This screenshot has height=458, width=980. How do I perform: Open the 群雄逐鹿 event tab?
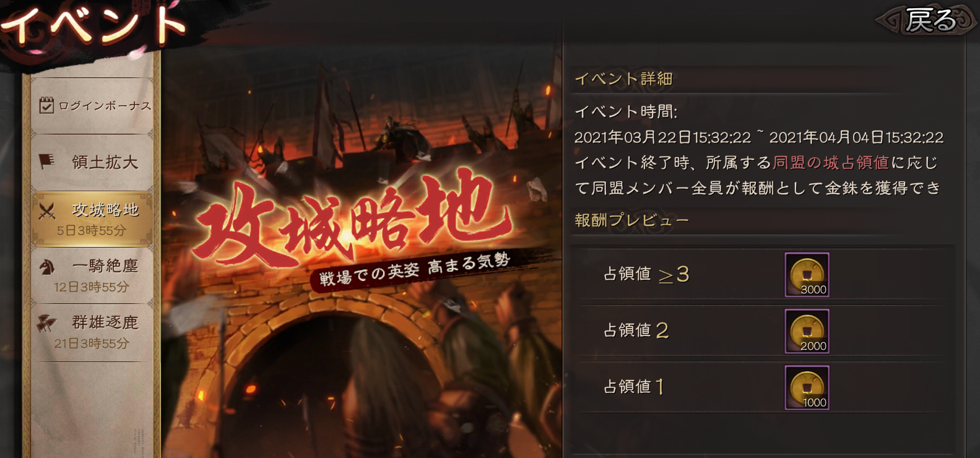pyautogui.click(x=92, y=332)
